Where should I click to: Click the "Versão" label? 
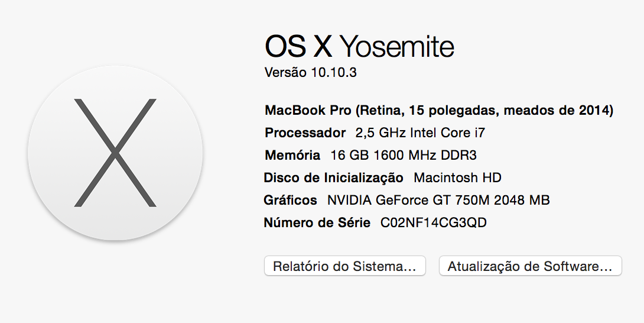[x=286, y=73]
